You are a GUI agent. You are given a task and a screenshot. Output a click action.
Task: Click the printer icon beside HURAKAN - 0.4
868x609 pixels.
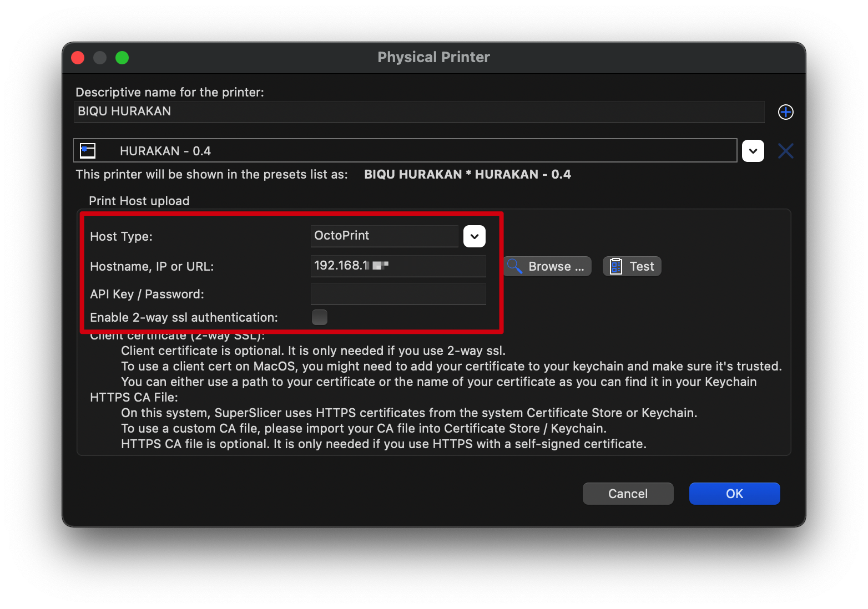88,151
